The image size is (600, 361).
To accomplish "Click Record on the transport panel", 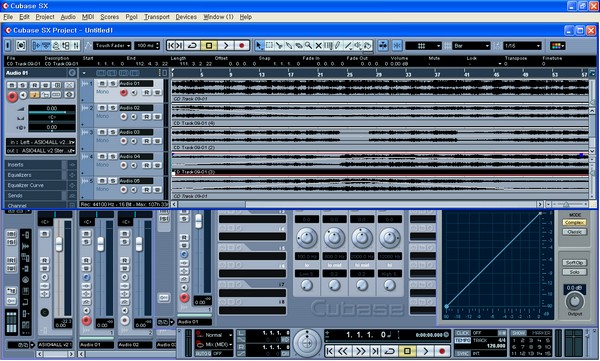I will (442, 351).
